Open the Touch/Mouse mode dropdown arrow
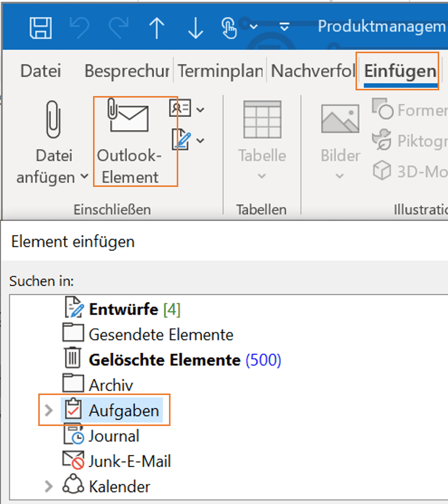The image size is (448, 504). (253, 27)
